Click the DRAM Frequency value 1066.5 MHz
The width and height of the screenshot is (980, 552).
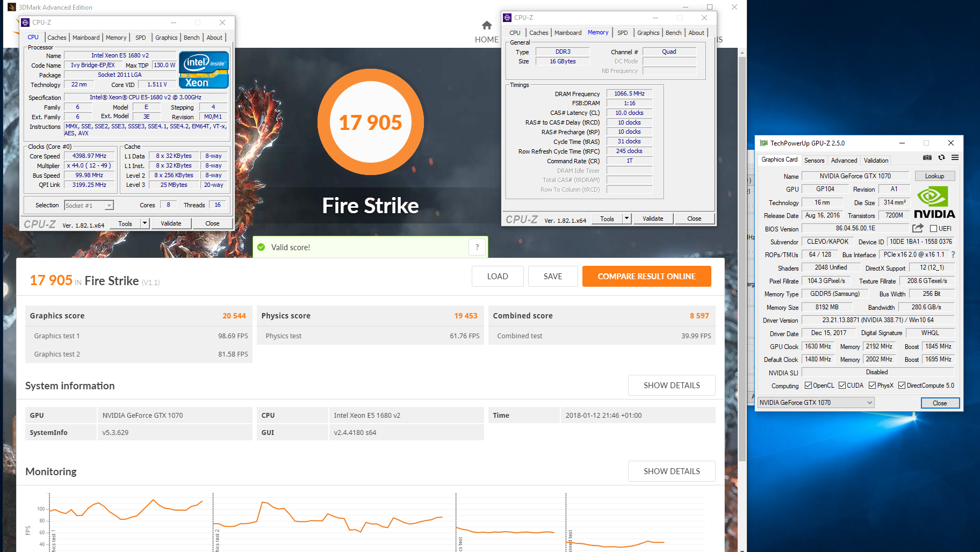point(629,93)
